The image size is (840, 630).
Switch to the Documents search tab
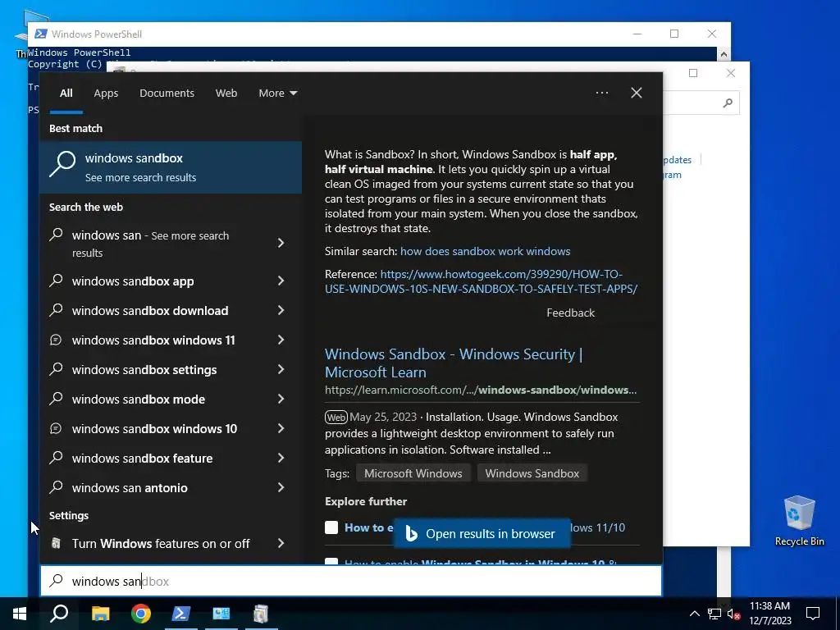167,94
